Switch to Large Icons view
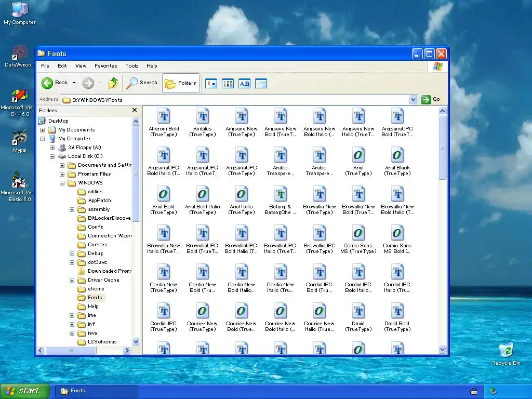Image resolution: width=532 pixels, height=399 pixels. coord(211,84)
